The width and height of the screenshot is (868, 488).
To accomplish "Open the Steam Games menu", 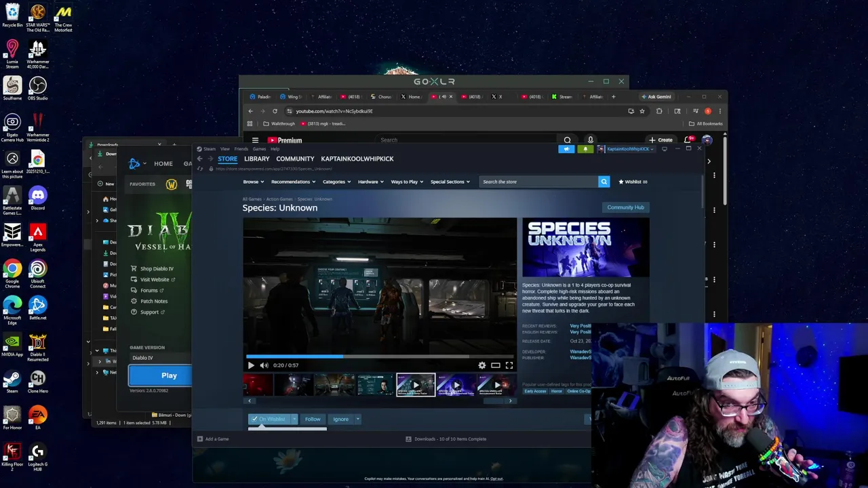I will [x=259, y=149].
